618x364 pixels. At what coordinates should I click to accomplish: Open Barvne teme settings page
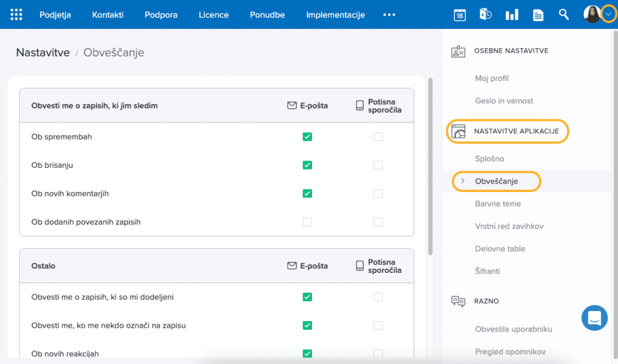(497, 204)
